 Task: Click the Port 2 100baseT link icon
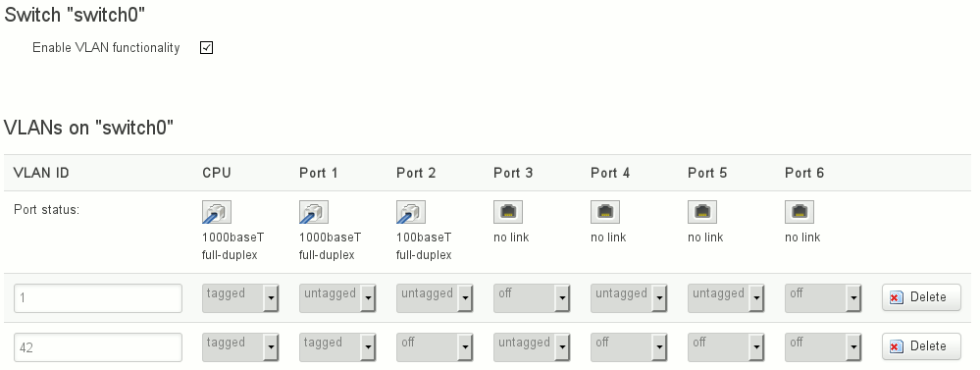tap(411, 213)
